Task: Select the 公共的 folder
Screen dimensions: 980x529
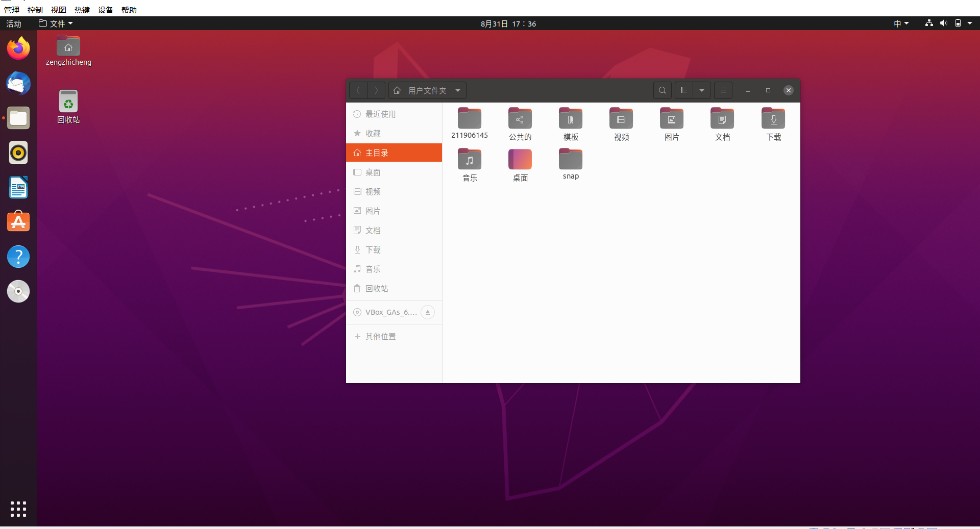Action: click(520, 124)
